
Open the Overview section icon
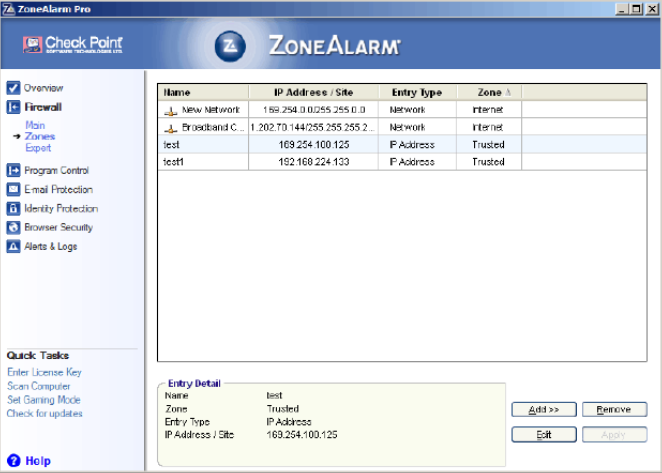(x=13, y=88)
